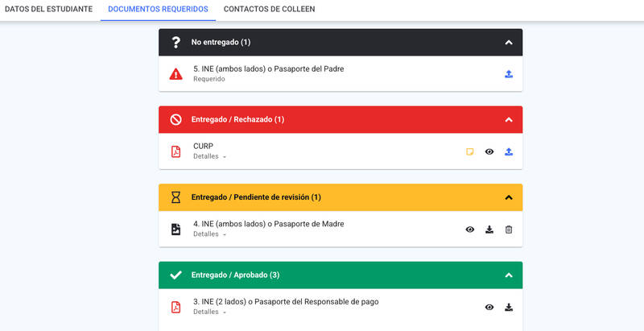Open the yellow note icon for CURP
The width and height of the screenshot is (644, 331).
tap(470, 151)
